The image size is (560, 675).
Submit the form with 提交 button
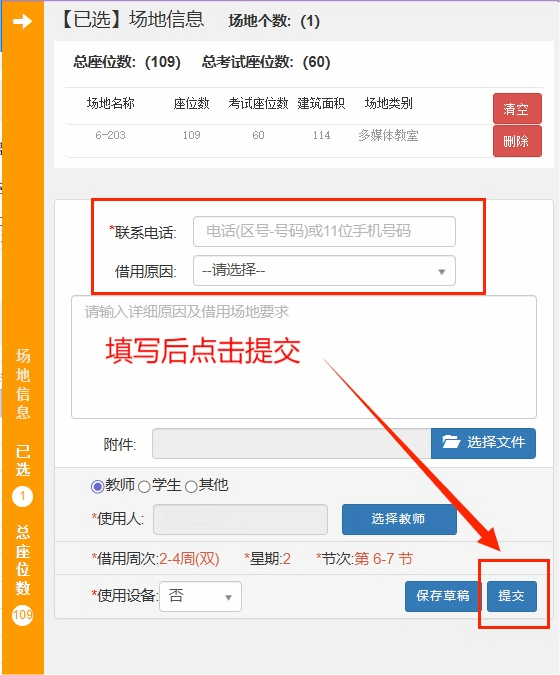click(x=512, y=596)
